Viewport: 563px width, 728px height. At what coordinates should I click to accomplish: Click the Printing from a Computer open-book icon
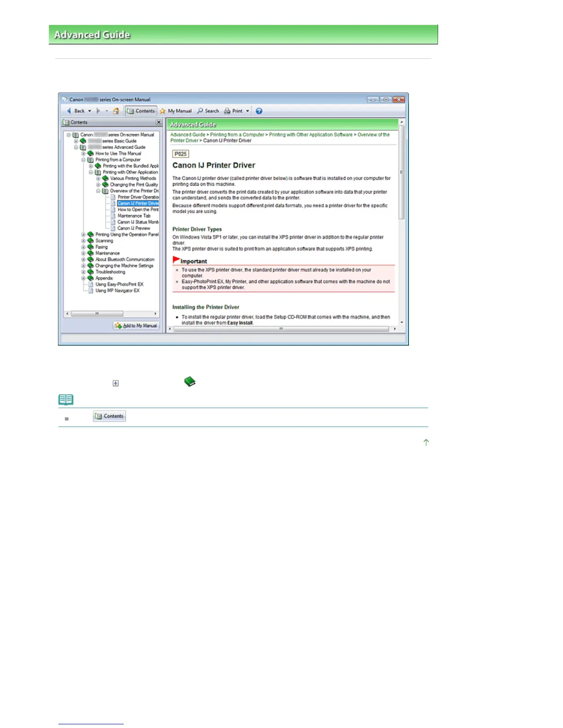point(91,160)
